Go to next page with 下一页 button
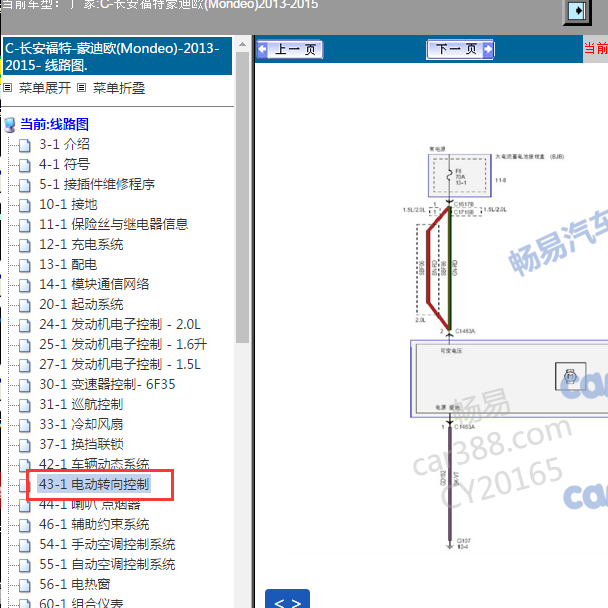Viewport: 608px width, 608px height. pyautogui.click(x=460, y=49)
